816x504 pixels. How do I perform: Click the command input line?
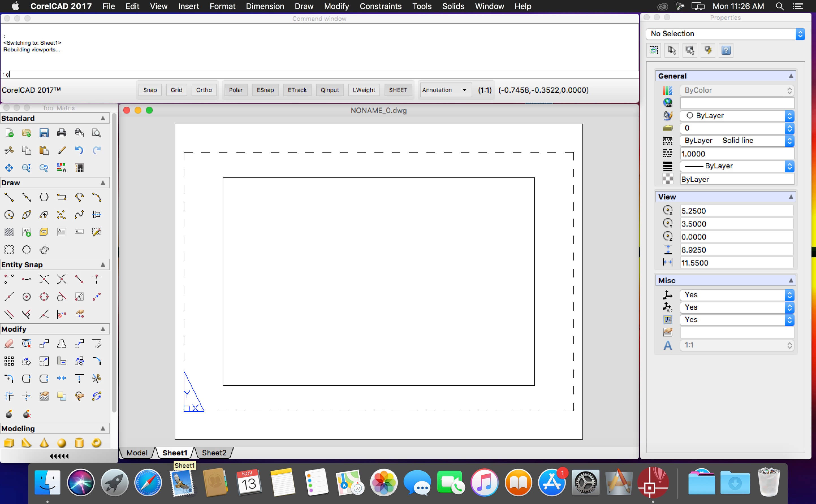pos(320,75)
